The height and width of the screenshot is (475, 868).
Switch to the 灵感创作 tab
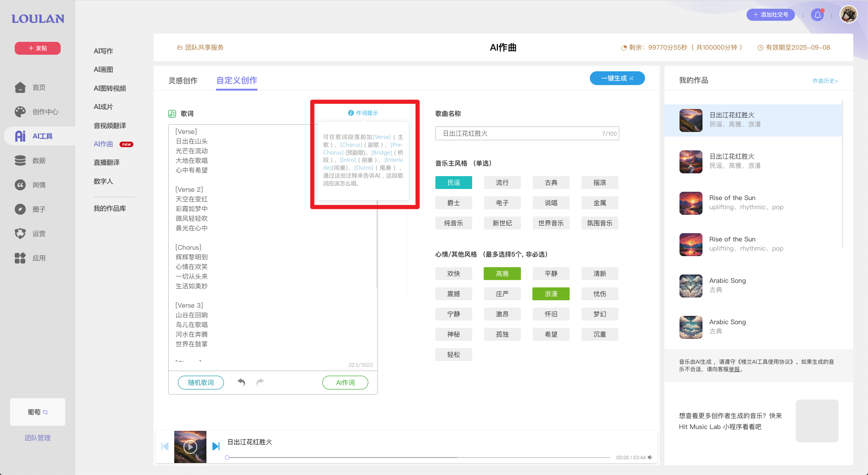(183, 80)
